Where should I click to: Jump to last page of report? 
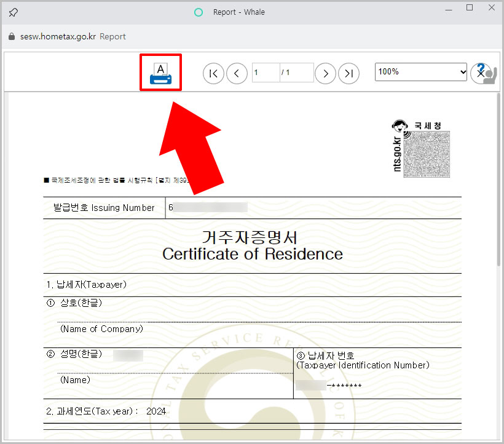pos(348,74)
